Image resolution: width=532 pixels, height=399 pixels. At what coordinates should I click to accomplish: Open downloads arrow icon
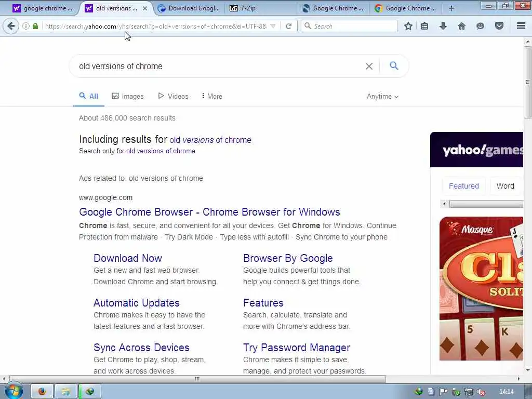[x=443, y=26]
